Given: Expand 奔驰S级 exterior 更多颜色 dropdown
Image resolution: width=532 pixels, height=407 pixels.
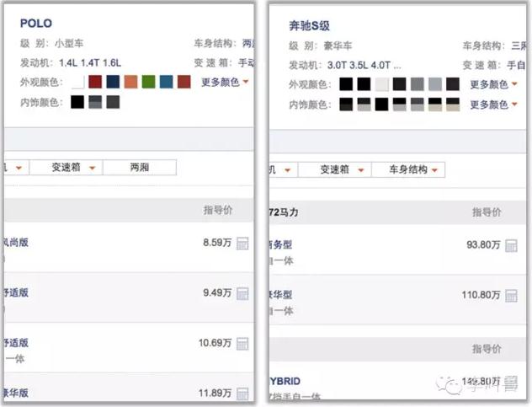Looking at the screenshot, I should click(493, 84).
